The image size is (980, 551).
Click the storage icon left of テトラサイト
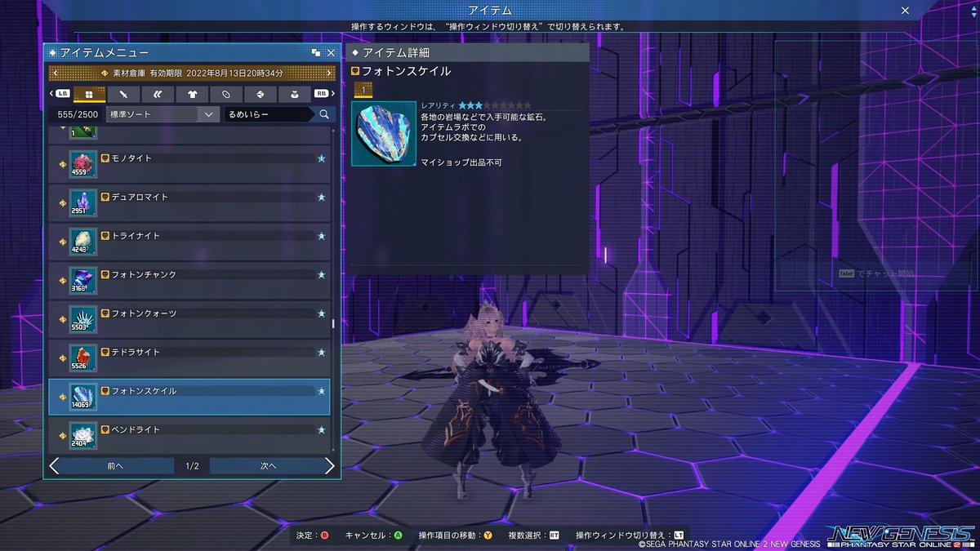pyautogui.click(x=63, y=358)
